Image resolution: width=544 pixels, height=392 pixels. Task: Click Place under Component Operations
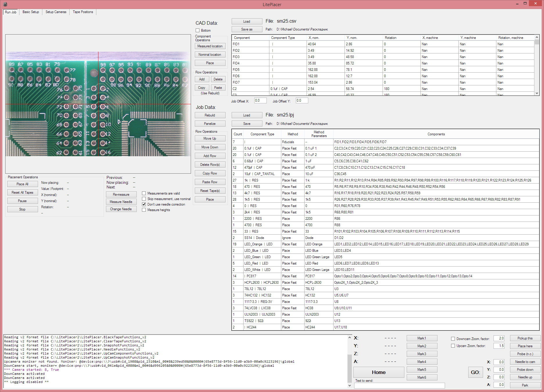(x=210, y=63)
